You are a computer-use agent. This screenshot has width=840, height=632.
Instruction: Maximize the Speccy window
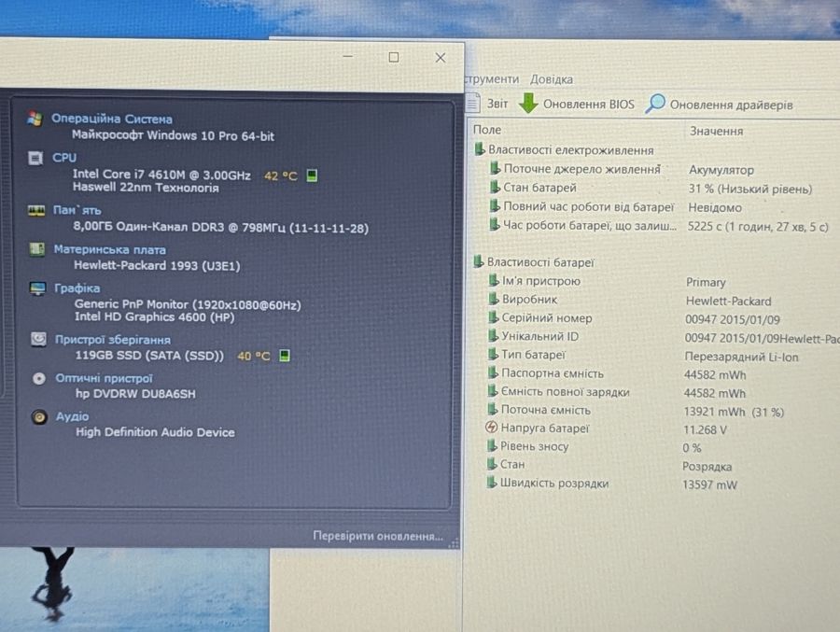[x=394, y=57]
